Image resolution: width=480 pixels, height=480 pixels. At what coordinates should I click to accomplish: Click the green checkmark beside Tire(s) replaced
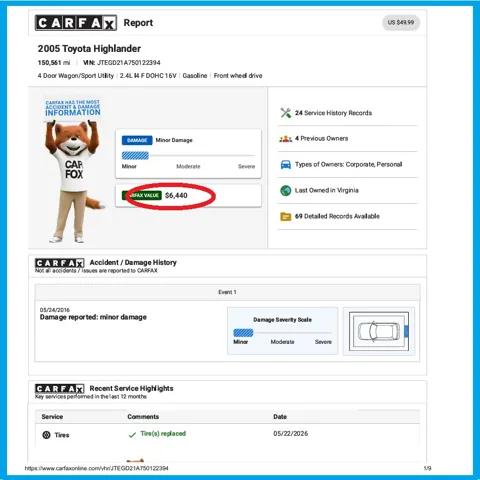tap(132, 435)
